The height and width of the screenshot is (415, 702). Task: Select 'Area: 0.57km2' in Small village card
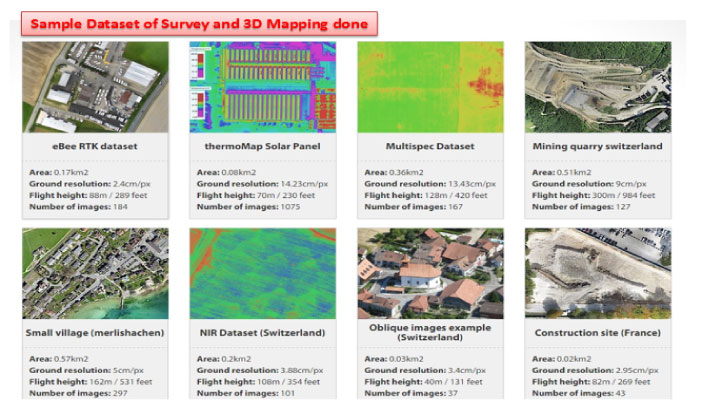pyautogui.click(x=59, y=359)
